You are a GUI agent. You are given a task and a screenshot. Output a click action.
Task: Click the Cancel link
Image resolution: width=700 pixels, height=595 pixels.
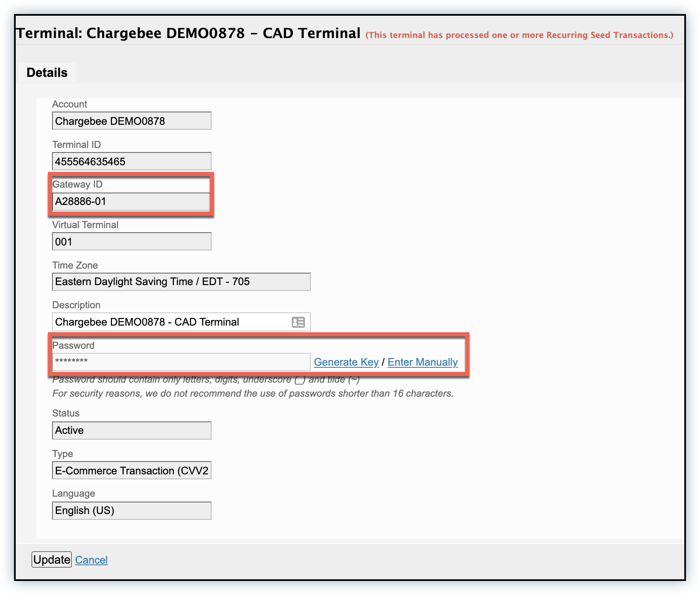(91, 560)
